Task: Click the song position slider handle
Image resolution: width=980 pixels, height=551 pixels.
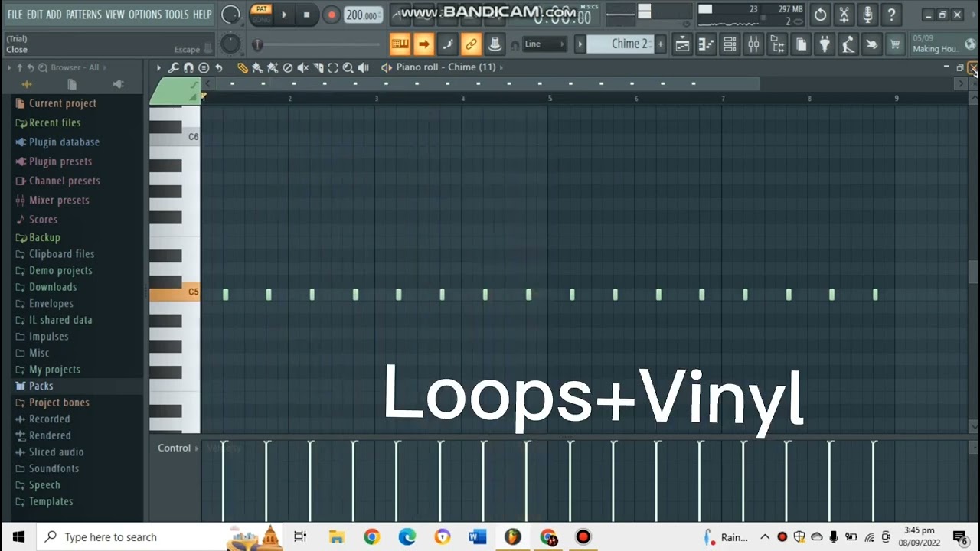Action: tap(257, 45)
